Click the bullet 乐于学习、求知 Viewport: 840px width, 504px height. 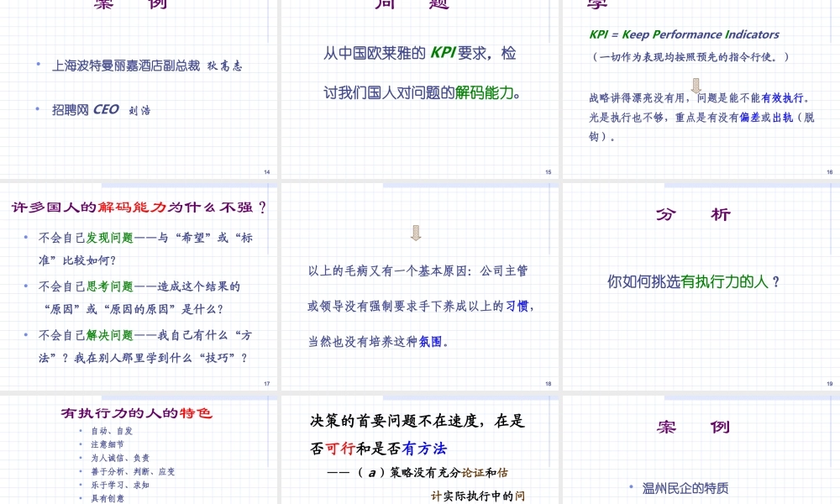120,486
